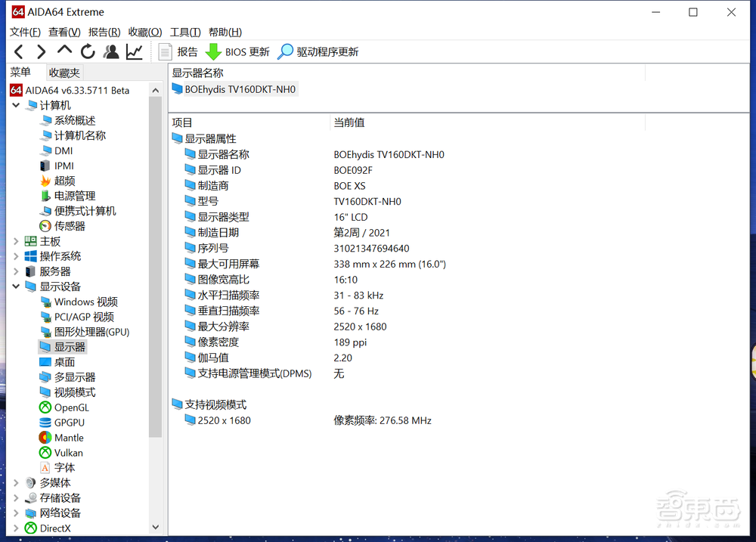The height and width of the screenshot is (542, 756).
Task: Open the Vulkan item in the sidebar
Action: [x=68, y=452]
